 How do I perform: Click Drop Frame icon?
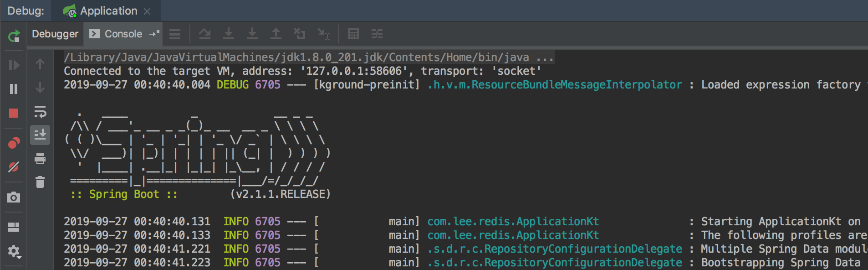(300, 34)
